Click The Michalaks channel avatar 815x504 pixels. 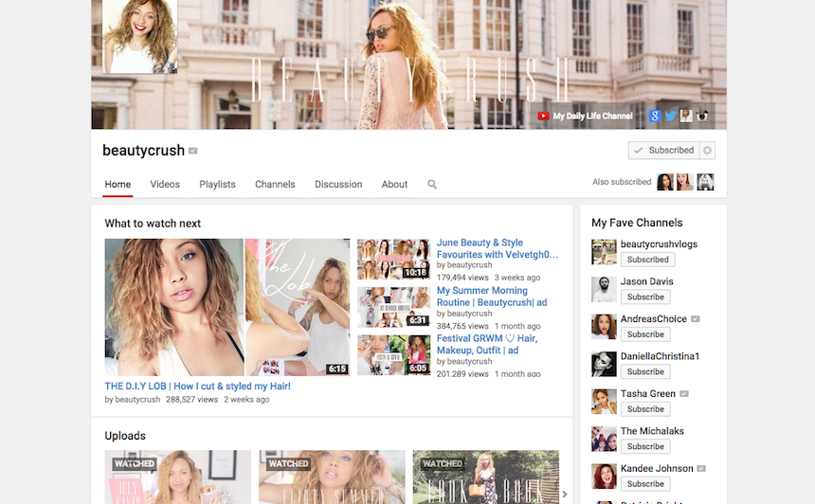[604, 439]
